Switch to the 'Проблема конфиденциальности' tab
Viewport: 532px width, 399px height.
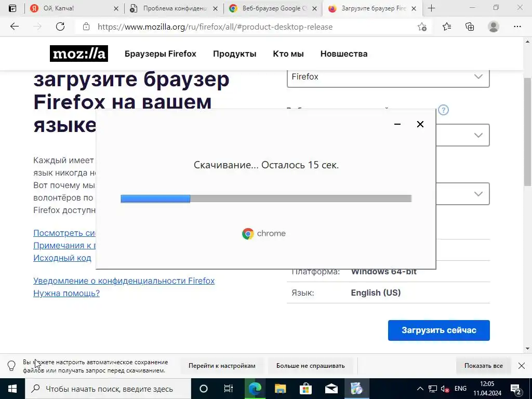tap(174, 8)
